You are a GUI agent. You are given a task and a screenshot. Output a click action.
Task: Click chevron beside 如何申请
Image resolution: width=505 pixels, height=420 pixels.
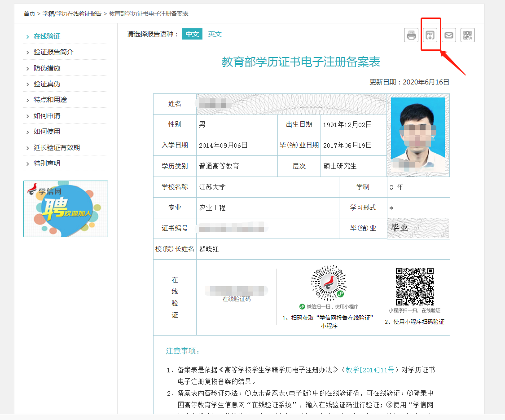(x=28, y=116)
